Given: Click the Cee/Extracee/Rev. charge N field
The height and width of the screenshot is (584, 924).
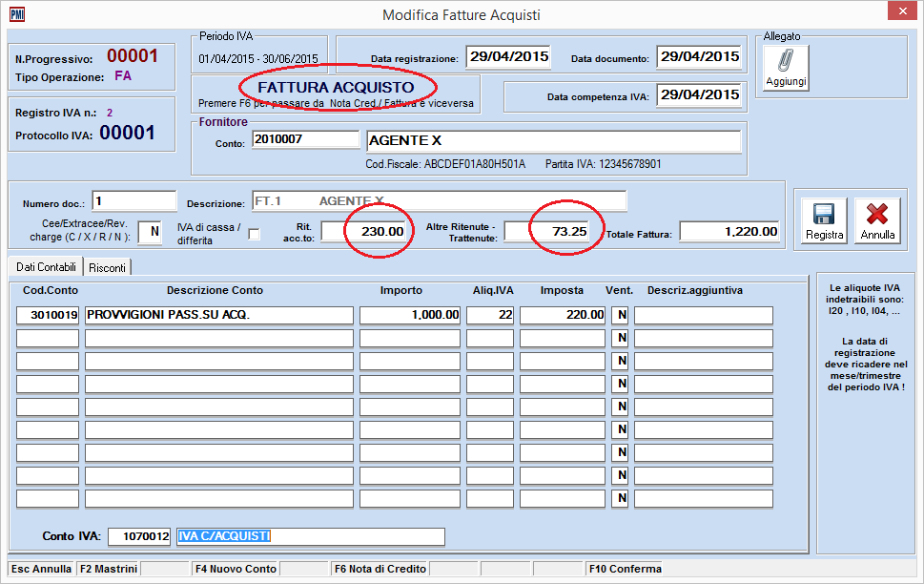Looking at the screenshot, I should click(150, 232).
